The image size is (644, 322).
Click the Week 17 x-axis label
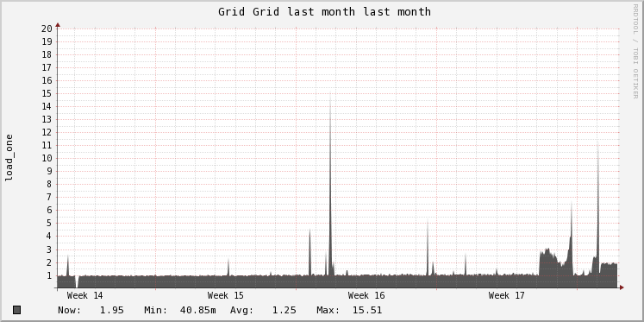506,296
